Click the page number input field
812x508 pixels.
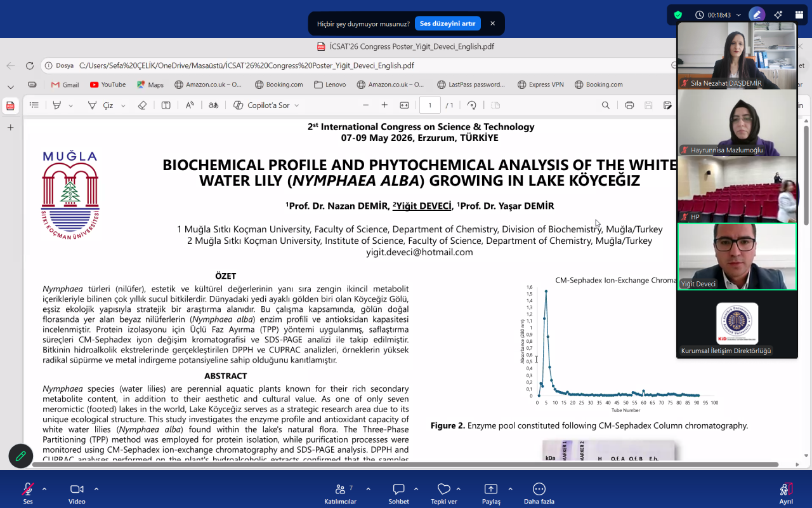[x=430, y=105]
